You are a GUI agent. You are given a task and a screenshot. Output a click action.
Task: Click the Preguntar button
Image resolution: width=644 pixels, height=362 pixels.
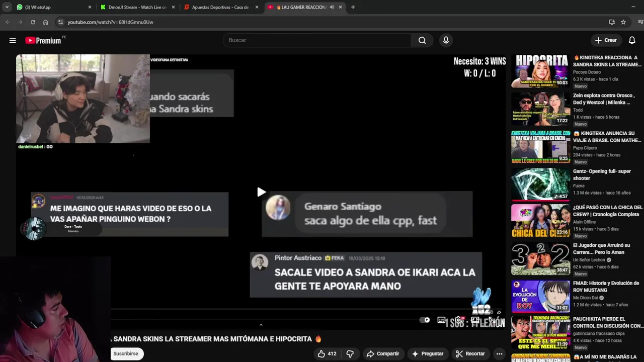(x=427, y=353)
